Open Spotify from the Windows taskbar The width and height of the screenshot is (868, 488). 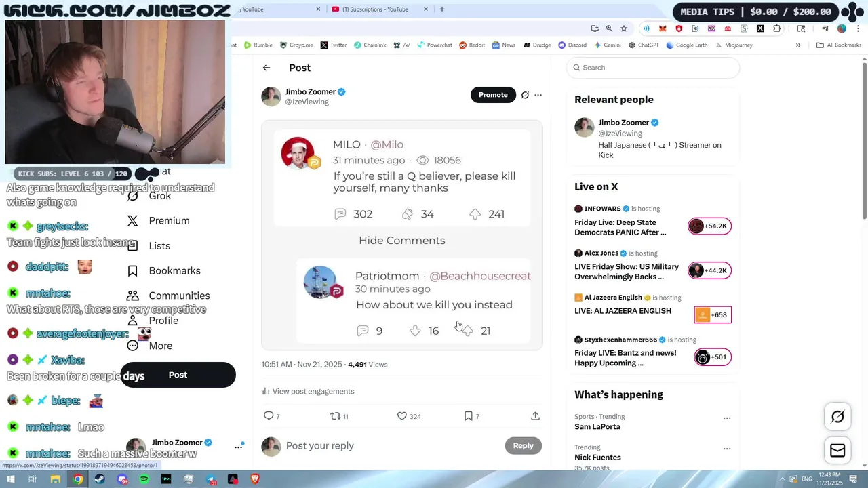tap(144, 479)
